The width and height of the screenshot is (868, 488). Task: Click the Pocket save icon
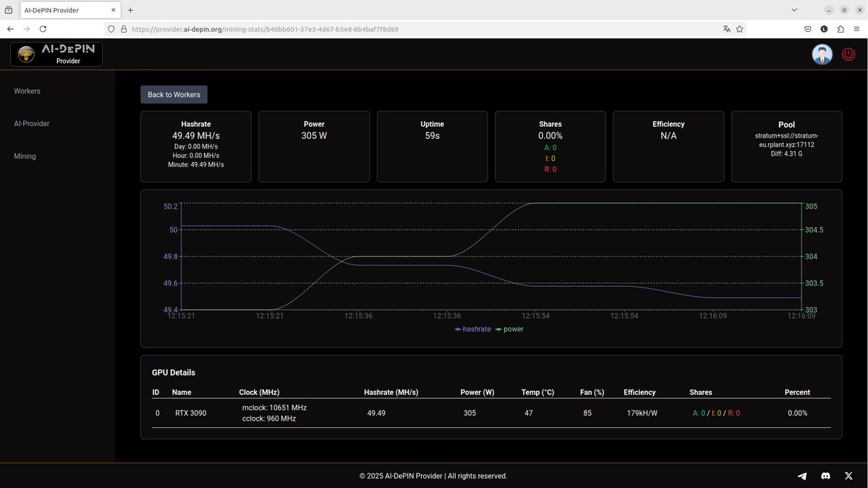(808, 29)
